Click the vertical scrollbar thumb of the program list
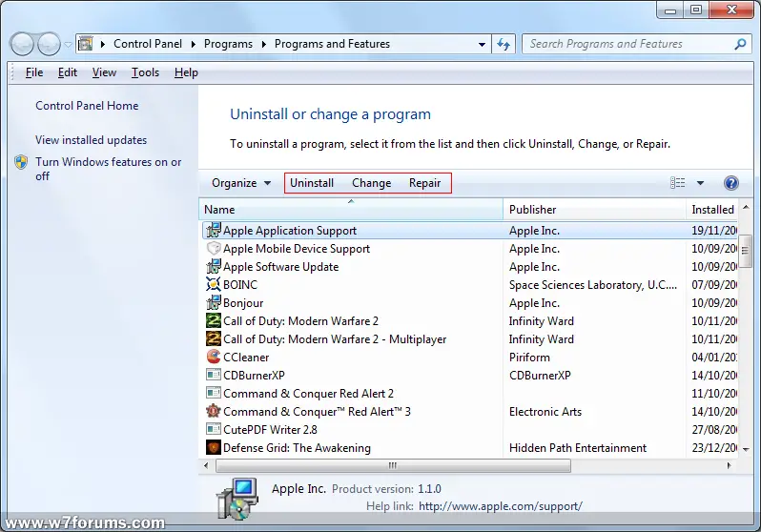This screenshot has height=532, width=761. [x=745, y=251]
